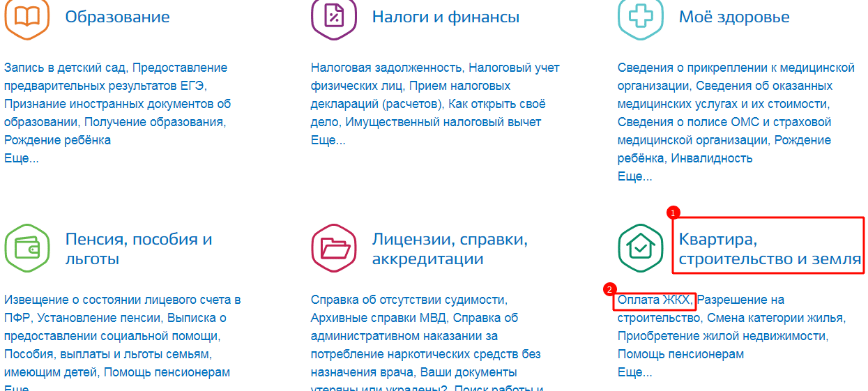Open Разрешение на строительство link
The image size is (868, 391).
pyautogui.click(x=701, y=309)
